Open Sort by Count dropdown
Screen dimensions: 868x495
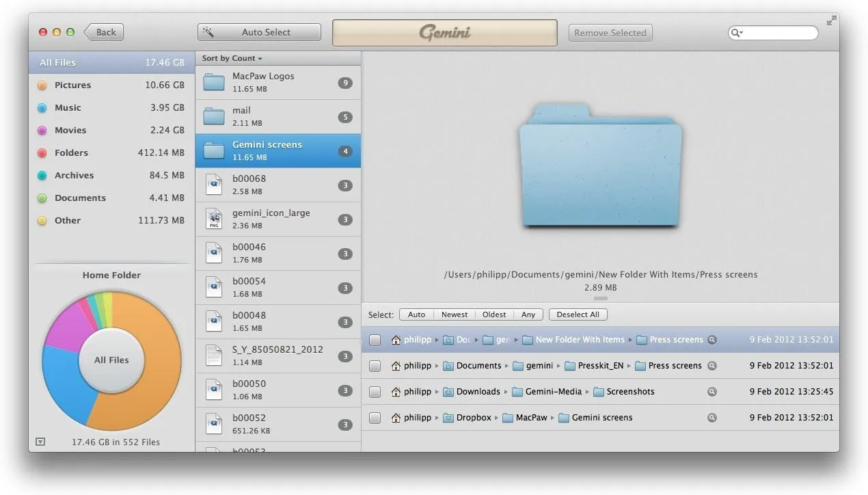pyautogui.click(x=232, y=58)
